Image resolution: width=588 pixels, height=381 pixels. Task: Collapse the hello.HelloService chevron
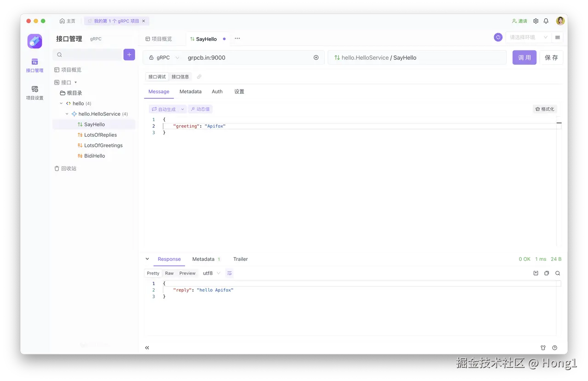pyautogui.click(x=67, y=114)
